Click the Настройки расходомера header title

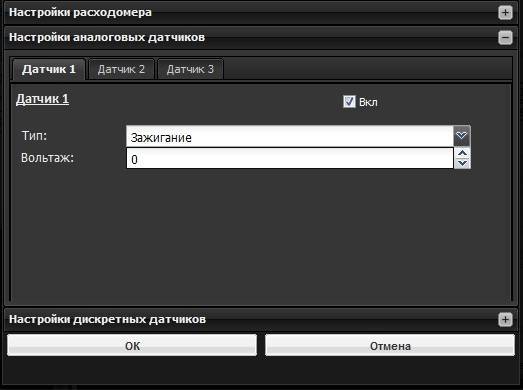click(x=80, y=12)
